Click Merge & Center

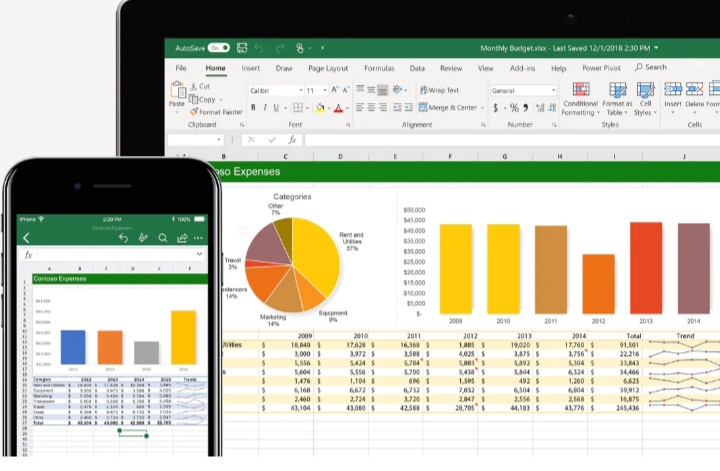(448, 107)
